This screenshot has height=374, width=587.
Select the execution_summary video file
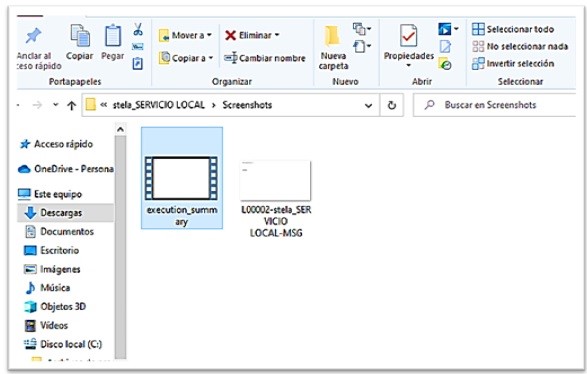(x=182, y=178)
